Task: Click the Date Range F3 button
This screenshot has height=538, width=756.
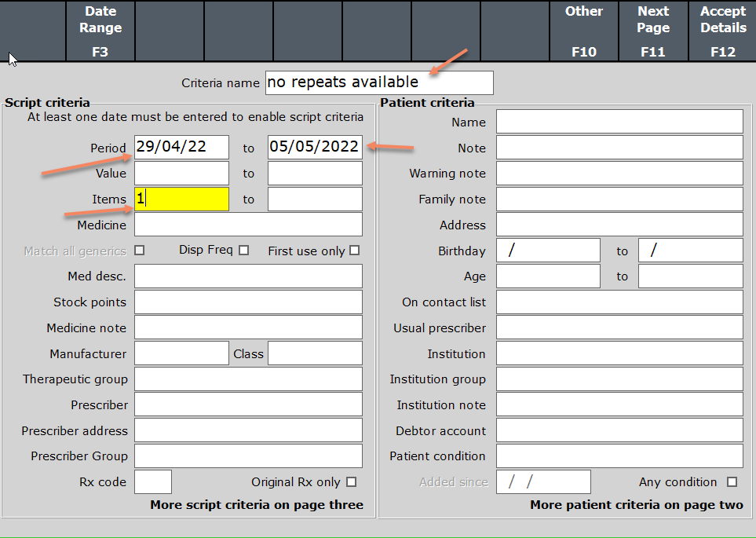Action: [100, 31]
